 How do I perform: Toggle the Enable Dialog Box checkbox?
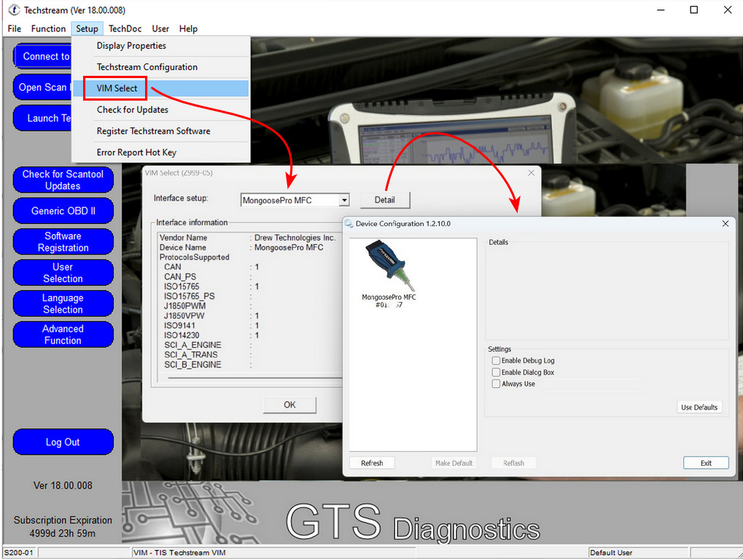[496, 373]
